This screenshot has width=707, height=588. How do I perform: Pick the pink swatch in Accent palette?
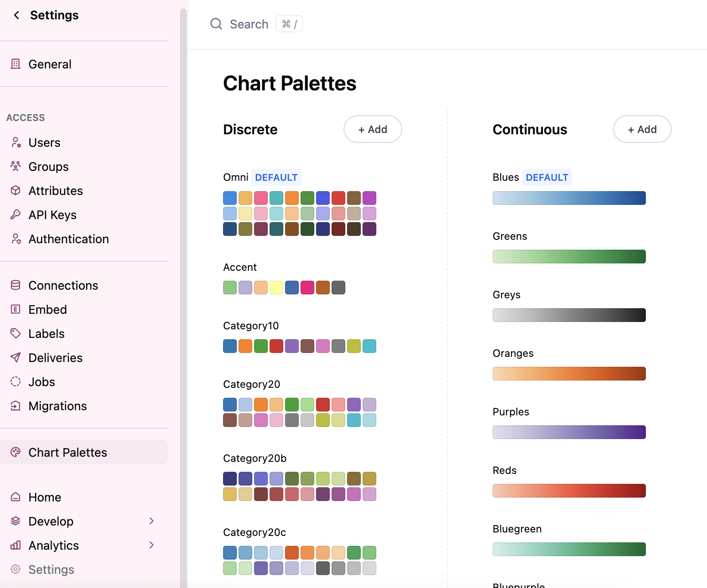click(x=307, y=288)
